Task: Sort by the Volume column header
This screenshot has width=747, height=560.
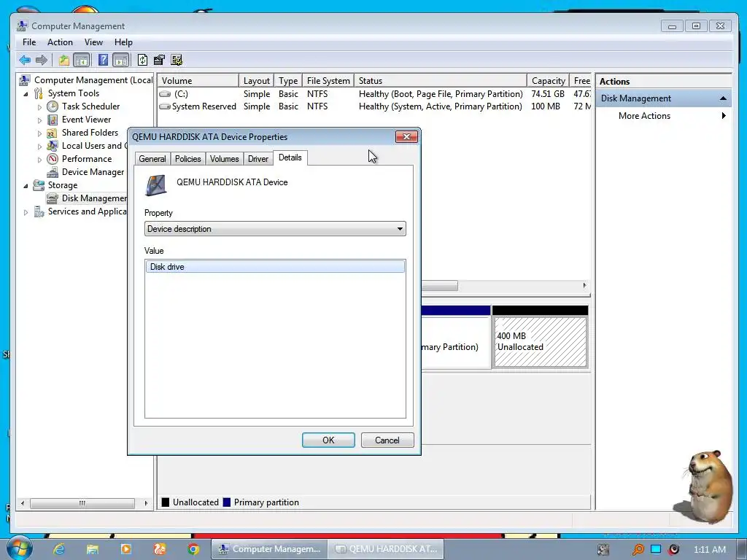Action: pos(198,80)
